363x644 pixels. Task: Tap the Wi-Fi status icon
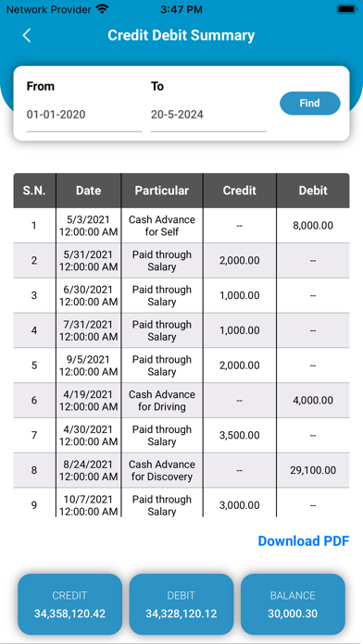tap(102, 9)
